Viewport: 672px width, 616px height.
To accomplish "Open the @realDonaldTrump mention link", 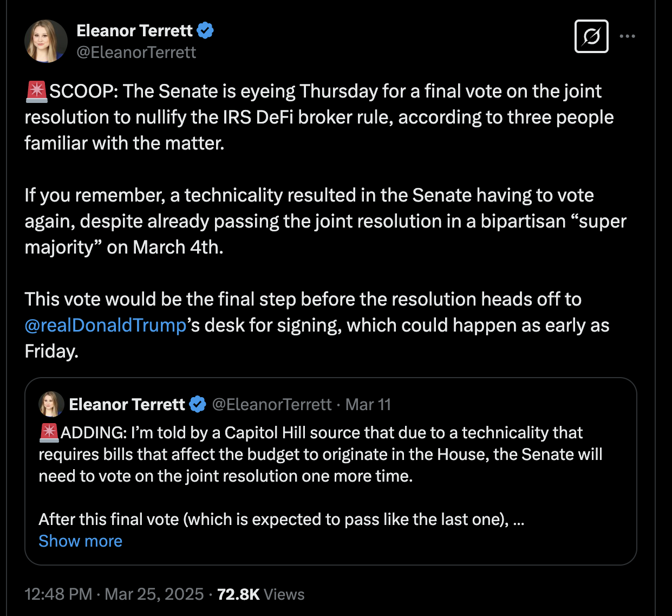I will [x=106, y=325].
